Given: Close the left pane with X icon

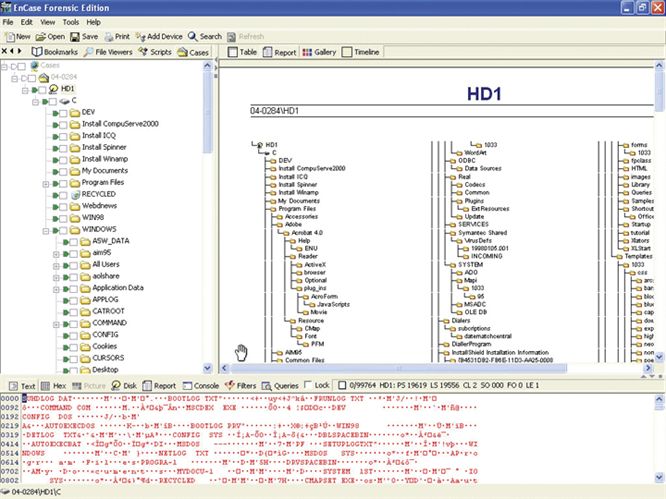Looking at the screenshot, I should 4,51.
